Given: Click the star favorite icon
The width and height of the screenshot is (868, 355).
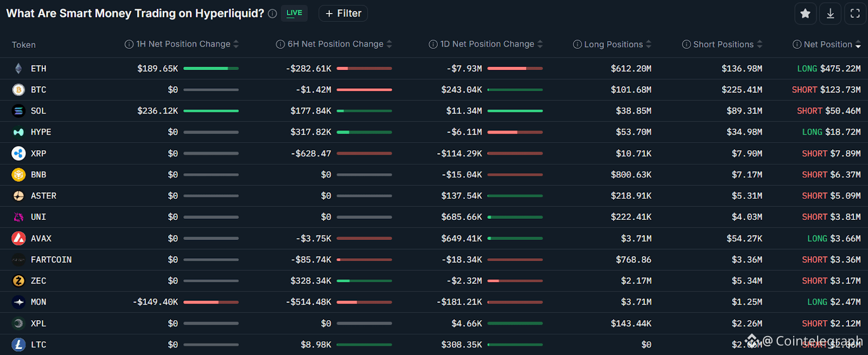Looking at the screenshot, I should [806, 14].
